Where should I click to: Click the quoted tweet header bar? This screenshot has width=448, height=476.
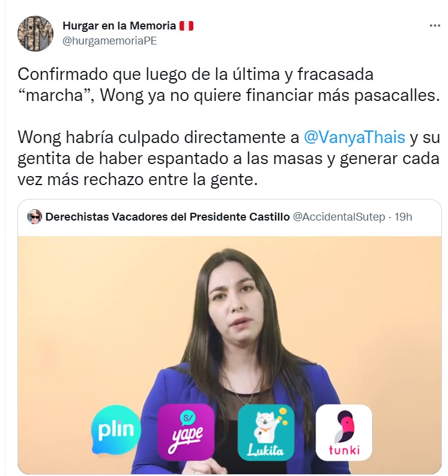229,218
